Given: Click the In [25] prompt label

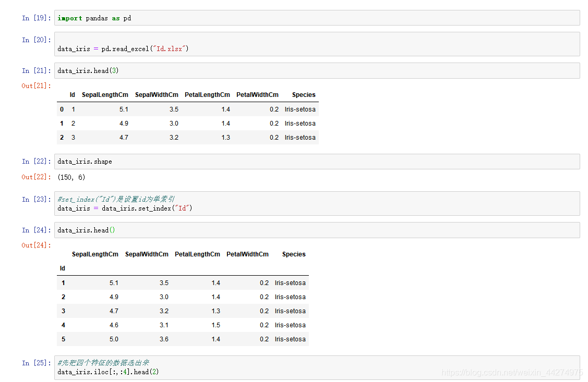Looking at the screenshot, I should 37,363.
